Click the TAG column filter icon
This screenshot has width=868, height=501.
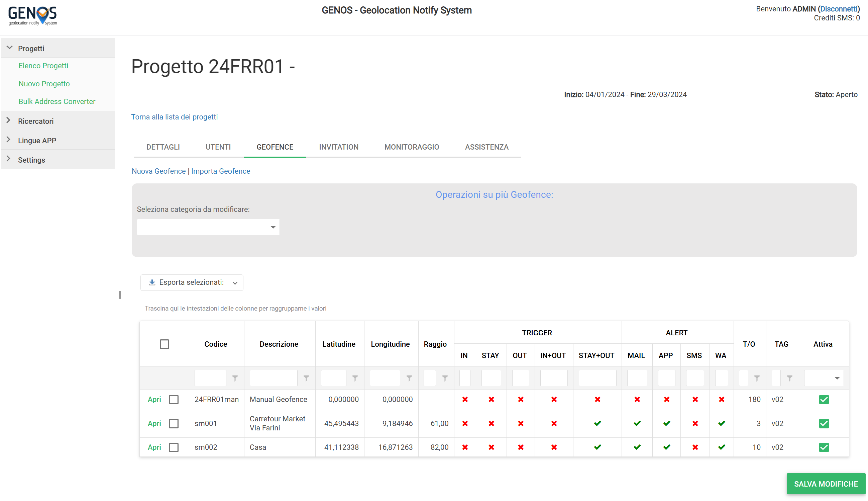coord(790,378)
